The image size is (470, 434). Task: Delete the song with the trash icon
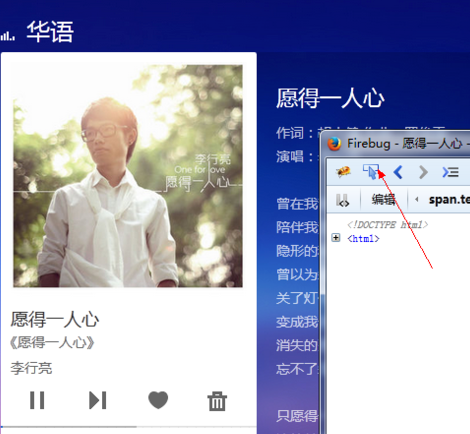(x=217, y=401)
